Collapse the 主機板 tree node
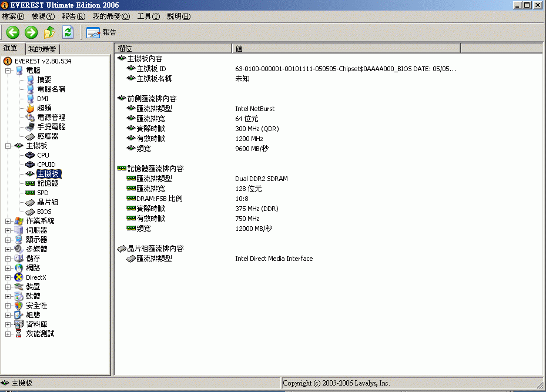This screenshot has width=546, height=392. (x=8, y=146)
